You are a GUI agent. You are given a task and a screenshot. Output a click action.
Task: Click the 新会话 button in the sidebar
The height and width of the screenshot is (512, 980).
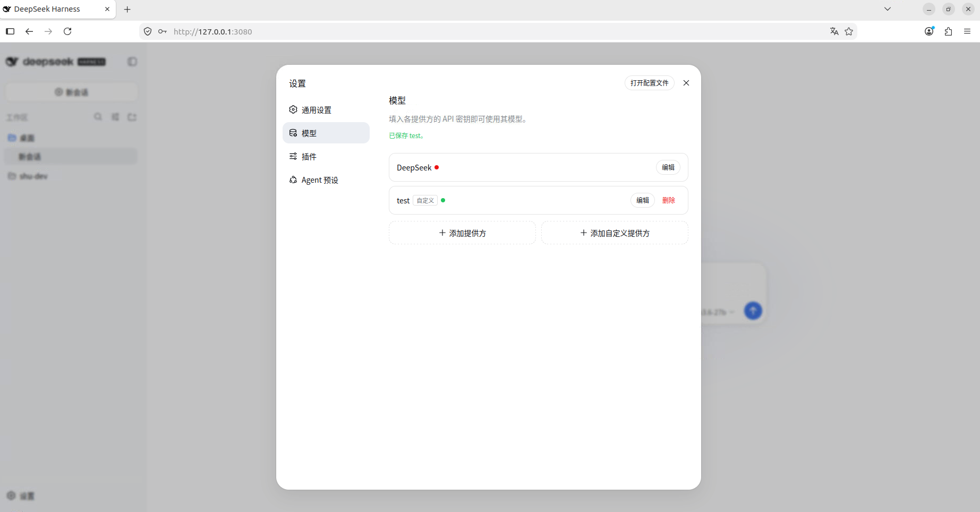(x=72, y=92)
